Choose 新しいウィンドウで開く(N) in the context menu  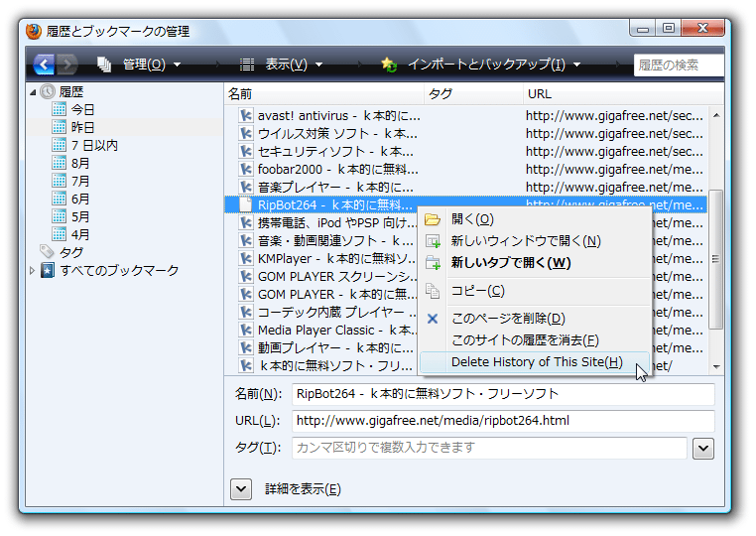(535, 241)
